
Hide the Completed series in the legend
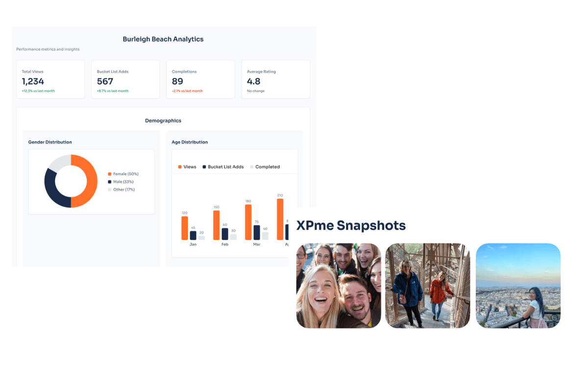(x=265, y=167)
